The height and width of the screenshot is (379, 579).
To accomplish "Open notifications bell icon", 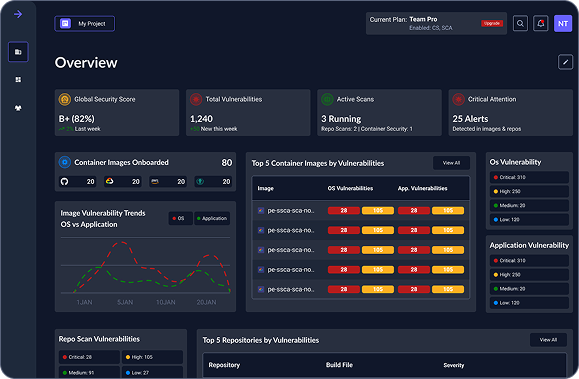I will 541,24.
